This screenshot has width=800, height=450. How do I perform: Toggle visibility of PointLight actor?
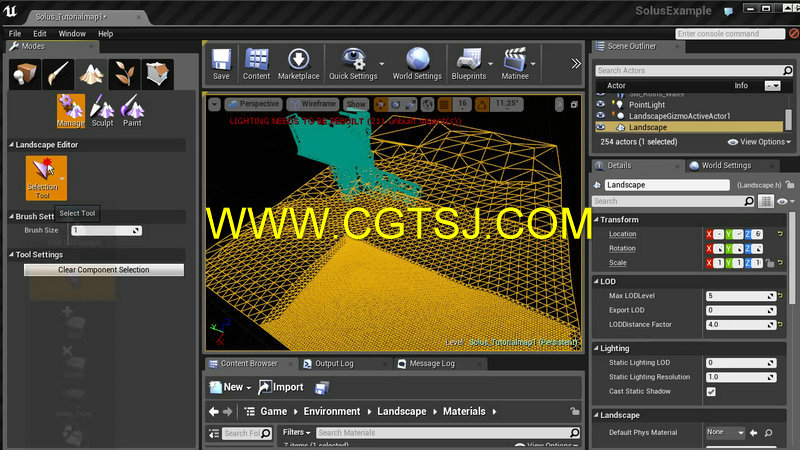tap(601, 104)
